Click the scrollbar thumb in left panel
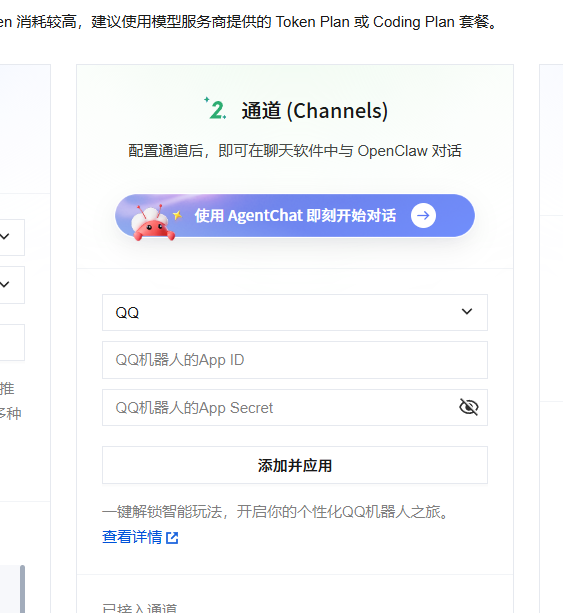This screenshot has height=613, width=563. click(23, 589)
